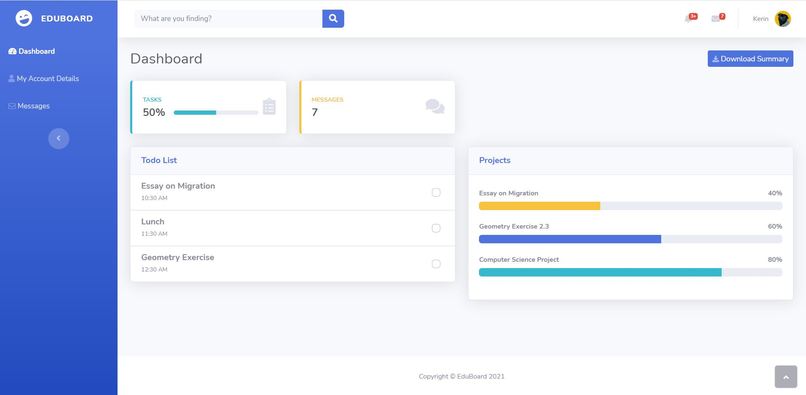The image size is (806, 395).
Task: Click the clipboard icon on Tasks card
Action: click(269, 106)
